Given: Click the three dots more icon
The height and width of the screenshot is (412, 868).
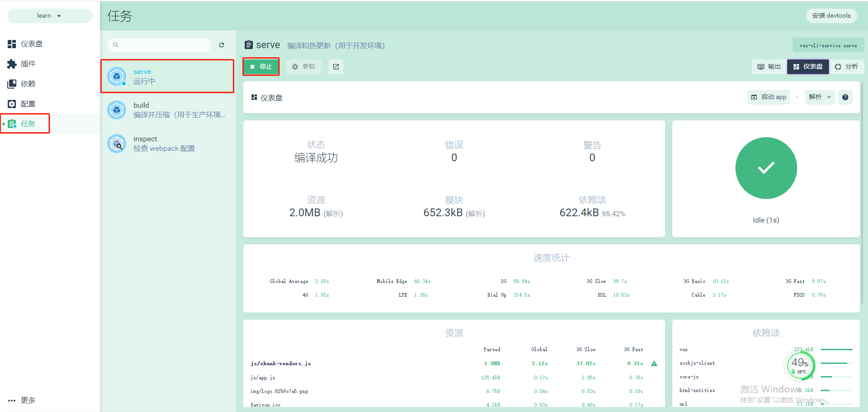Looking at the screenshot, I should click(12, 401).
